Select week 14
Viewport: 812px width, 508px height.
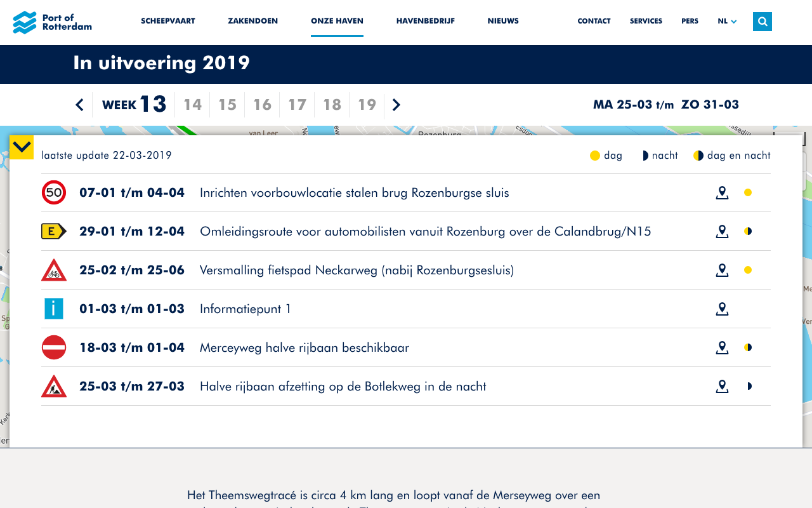coord(192,105)
